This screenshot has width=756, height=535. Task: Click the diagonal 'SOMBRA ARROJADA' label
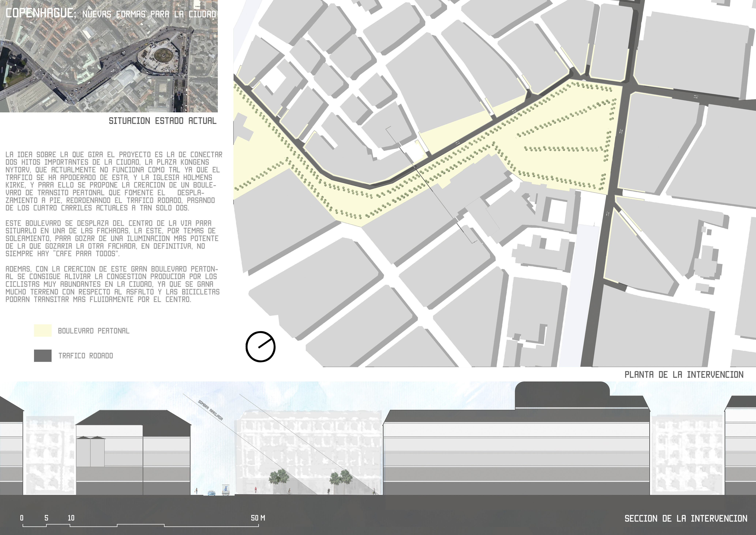pos(210,410)
